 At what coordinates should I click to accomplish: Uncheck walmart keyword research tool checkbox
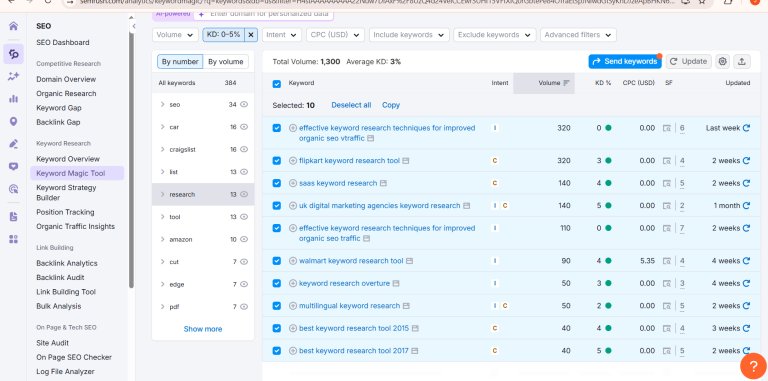click(277, 261)
